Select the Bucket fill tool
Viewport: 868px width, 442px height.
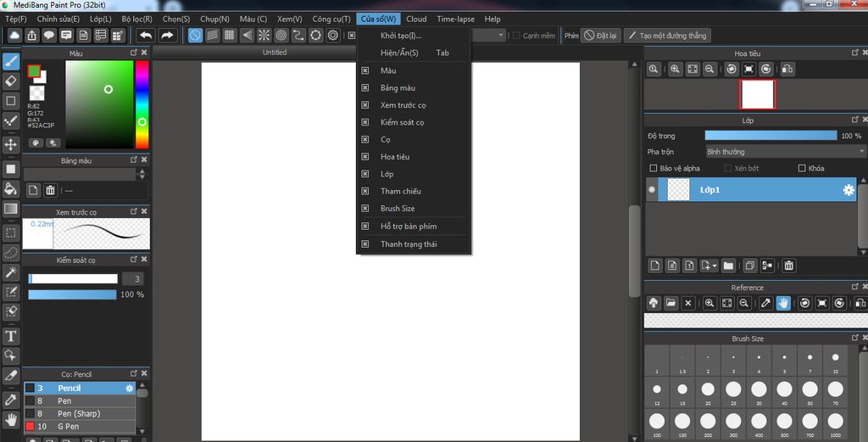coord(11,189)
